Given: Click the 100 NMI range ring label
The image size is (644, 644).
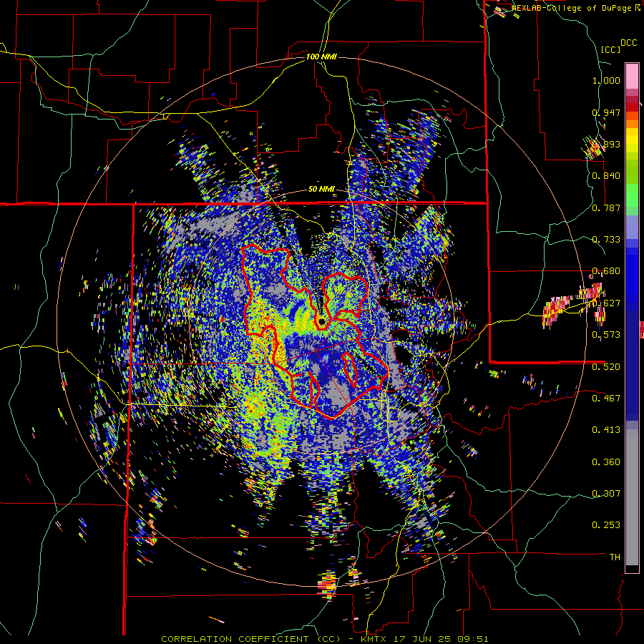Looking at the screenshot, I should click(321, 57).
